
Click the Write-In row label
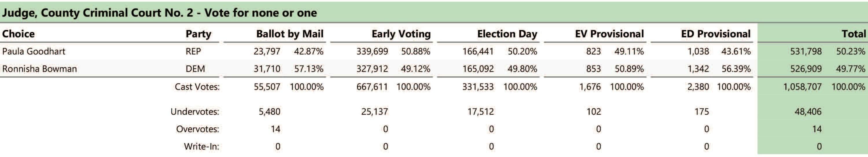click(201, 147)
